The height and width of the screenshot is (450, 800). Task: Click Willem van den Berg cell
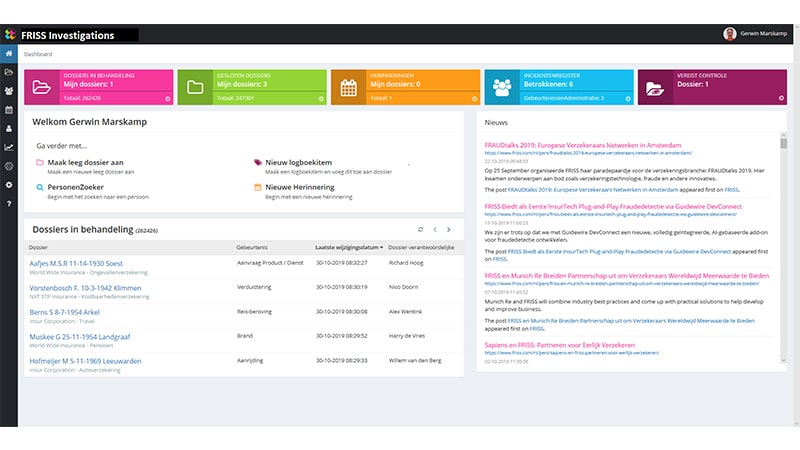[x=415, y=360]
